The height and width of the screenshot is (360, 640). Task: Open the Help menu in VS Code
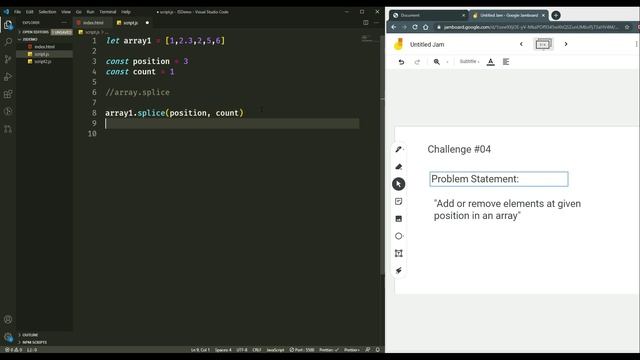point(126,12)
